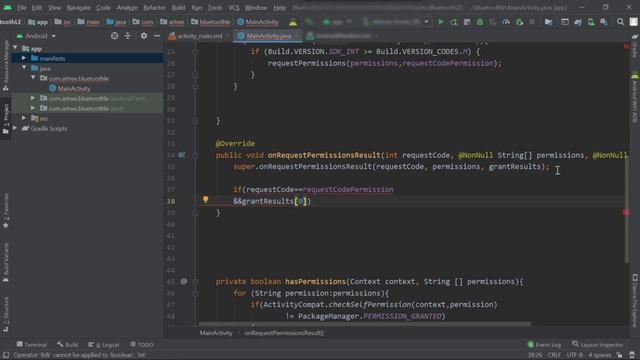Click Attach Debugger to Android Process icon
The image size is (640, 360).
pyautogui.click(x=519, y=22)
